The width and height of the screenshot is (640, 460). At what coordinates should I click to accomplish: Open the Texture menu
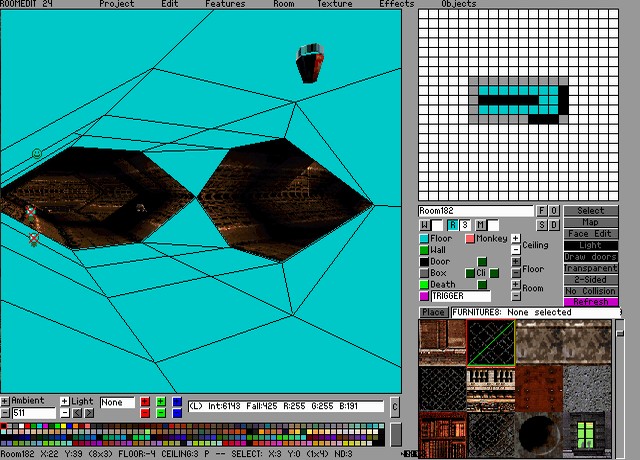[x=334, y=4]
